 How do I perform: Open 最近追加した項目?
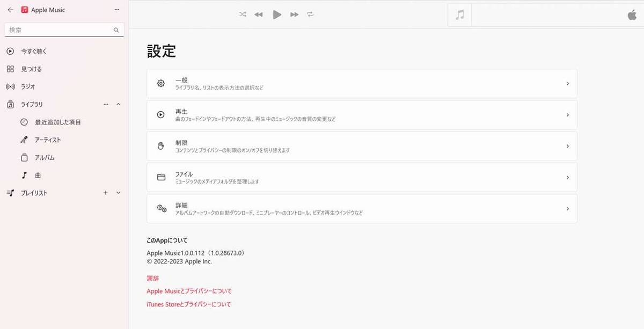click(x=64, y=122)
